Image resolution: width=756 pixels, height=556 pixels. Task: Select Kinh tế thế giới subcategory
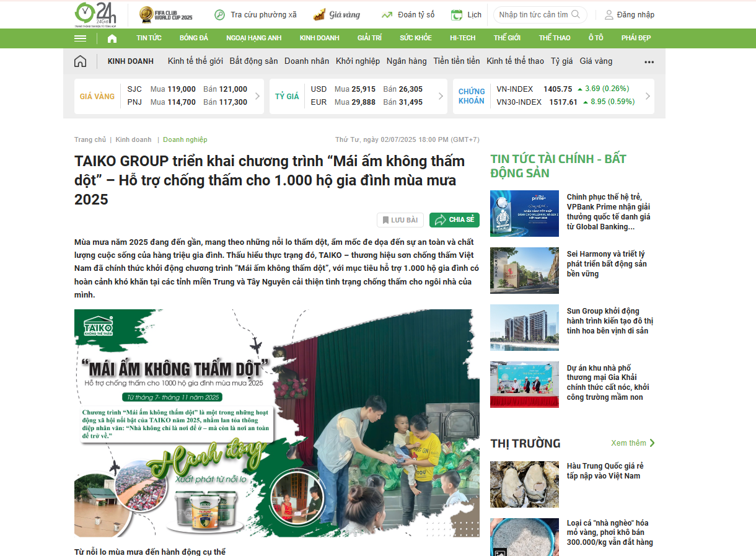(x=195, y=61)
